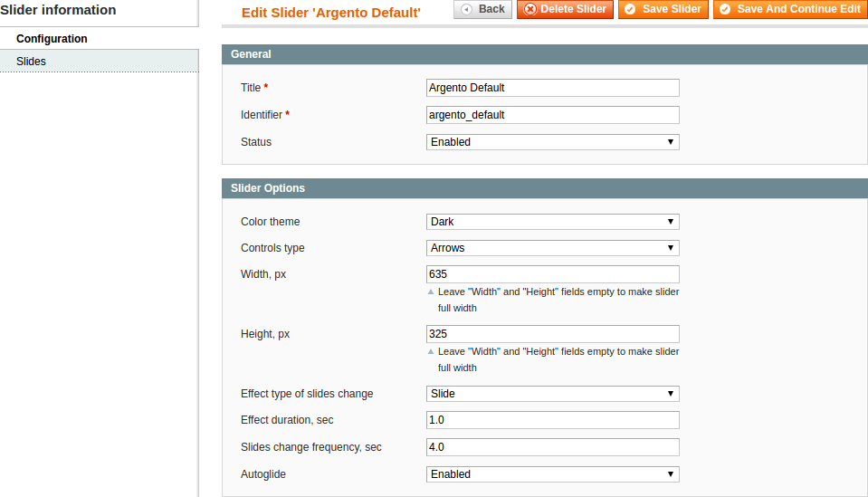The height and width of the screenshot is (497, 868).
Task: Click into the Title input field
Action: click(552, 88)
